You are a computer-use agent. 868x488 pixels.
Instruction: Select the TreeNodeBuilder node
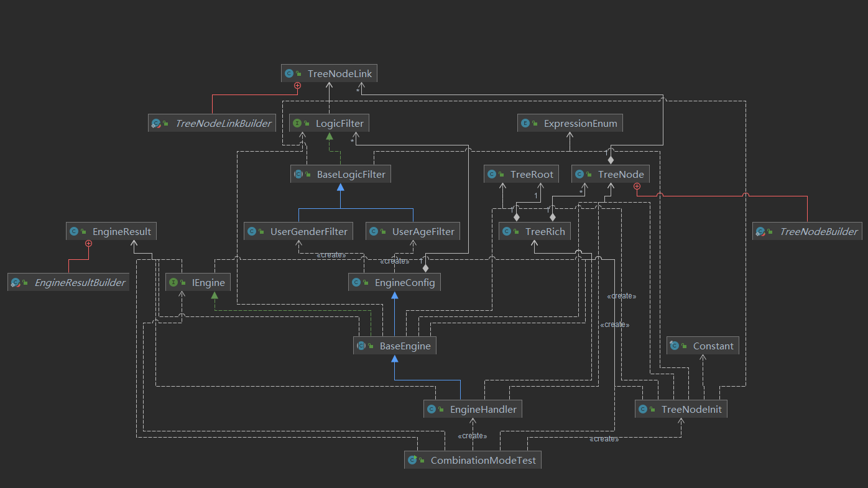808,231
